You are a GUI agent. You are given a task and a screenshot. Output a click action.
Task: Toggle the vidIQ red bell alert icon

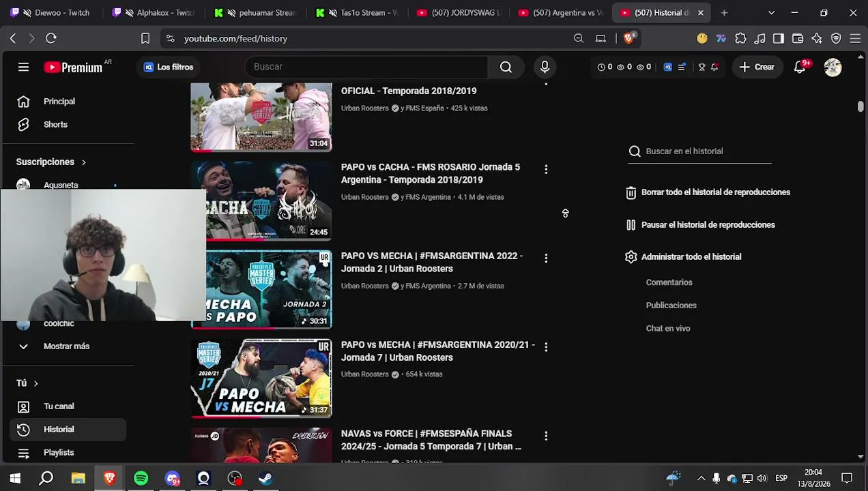click(714, 67)
